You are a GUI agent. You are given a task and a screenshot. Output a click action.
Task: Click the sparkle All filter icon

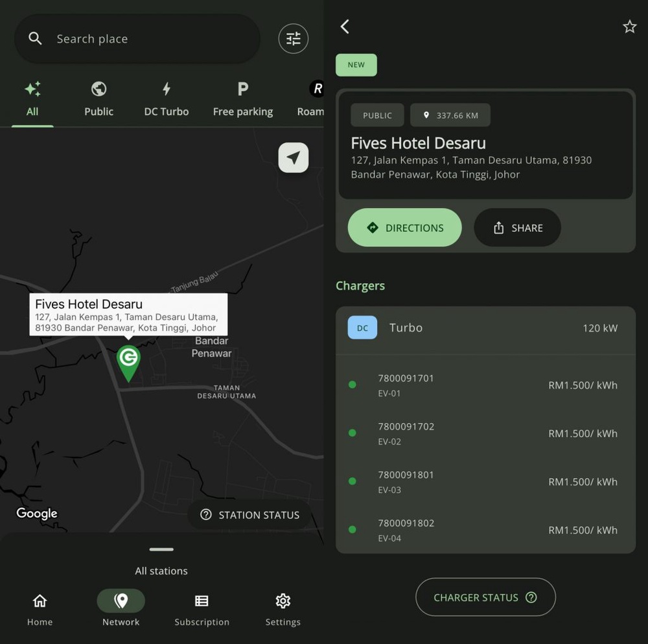(32, 88)
